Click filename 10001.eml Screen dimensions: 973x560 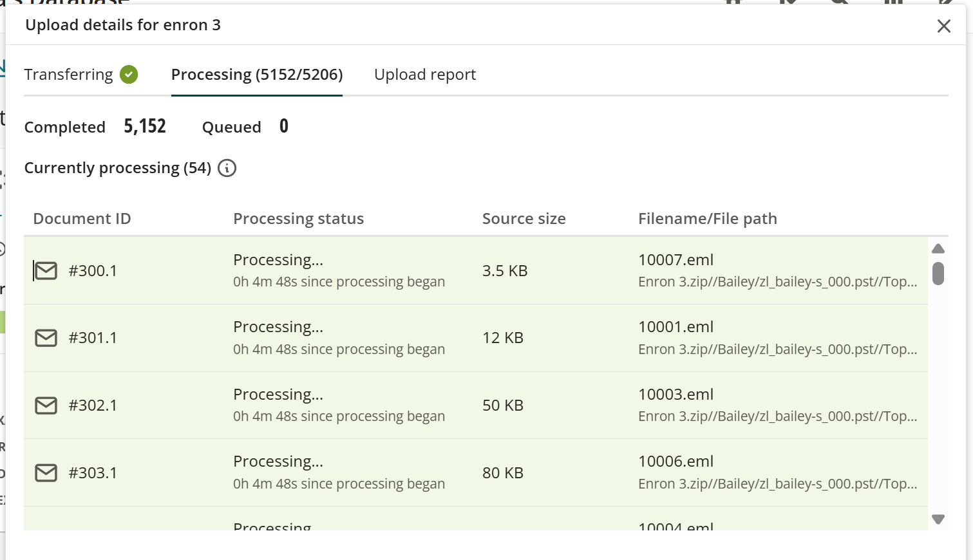675,327
